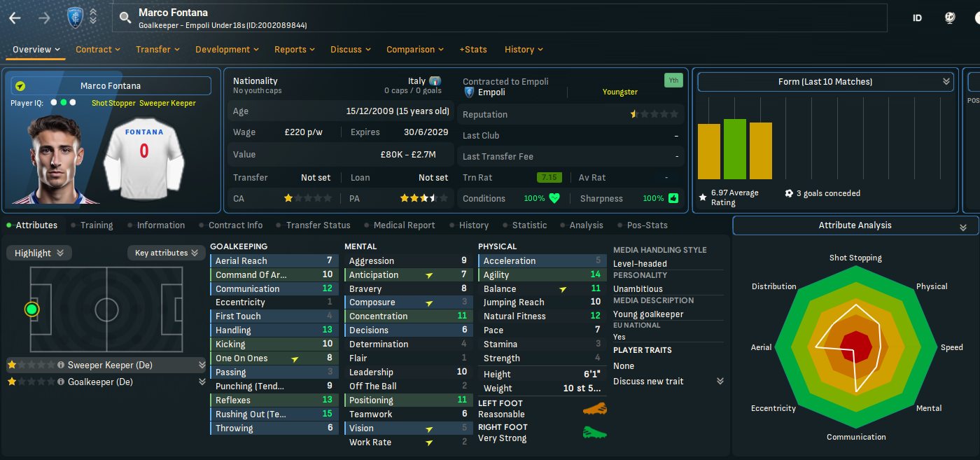Click the +Stats button
Image resolution: width=980 pixels, height=460 pixels.
pyautogui.click(x=473, y=50)
